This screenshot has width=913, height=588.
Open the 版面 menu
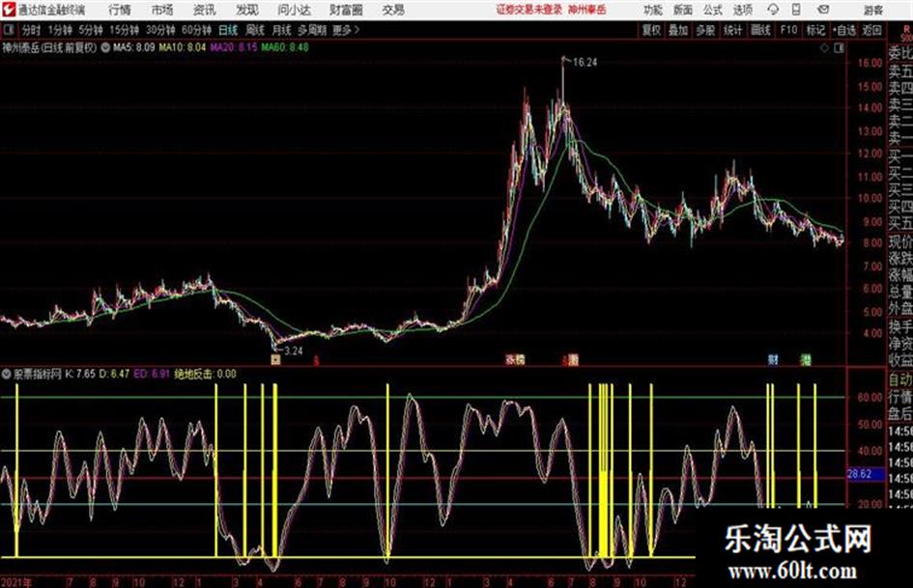pos(683,10)
